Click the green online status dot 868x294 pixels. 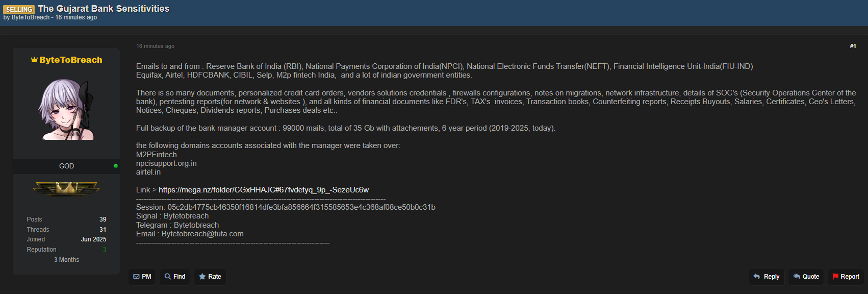click(x=116, y=166)
